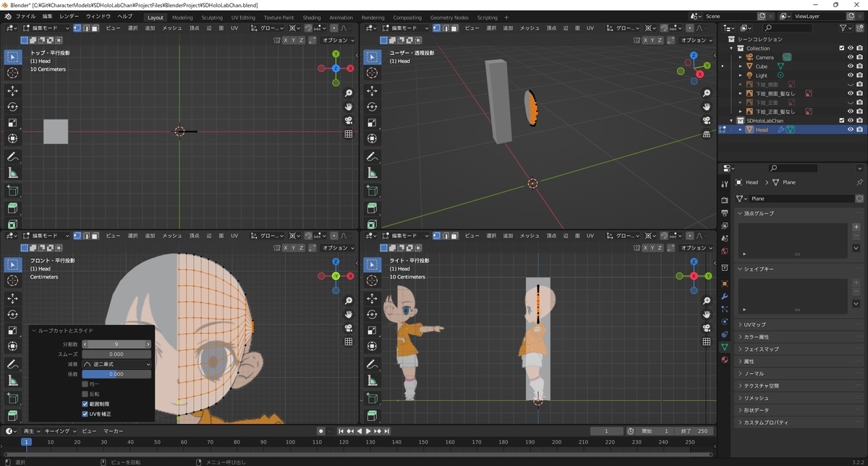Click the マーカー button in timeline
868x466 pixels.
click(114, 431)
